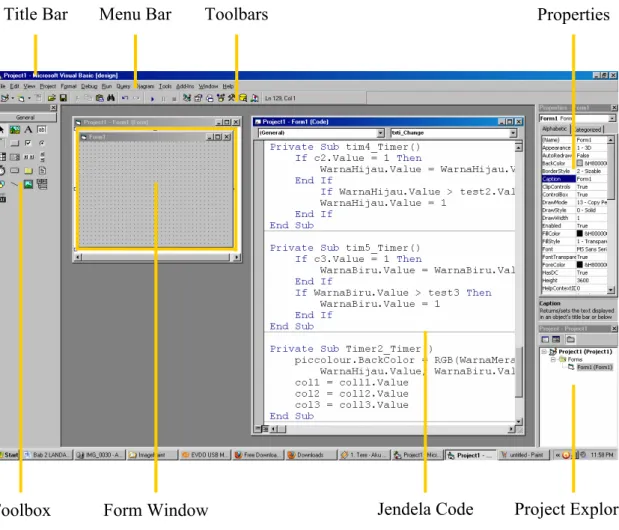Open the Add Form dropdown arrow in toolbar
This screenshot has width=619, height=530.
(x=29, y=98)
